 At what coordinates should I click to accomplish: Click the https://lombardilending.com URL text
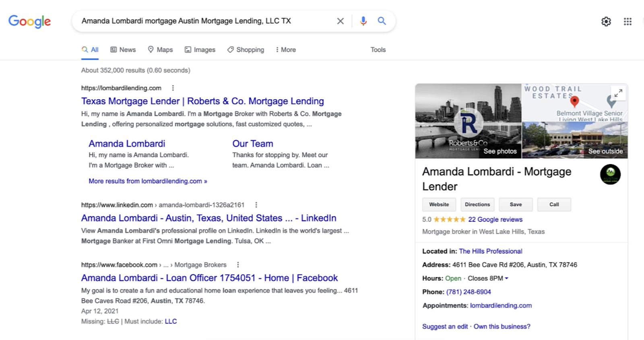121,88
